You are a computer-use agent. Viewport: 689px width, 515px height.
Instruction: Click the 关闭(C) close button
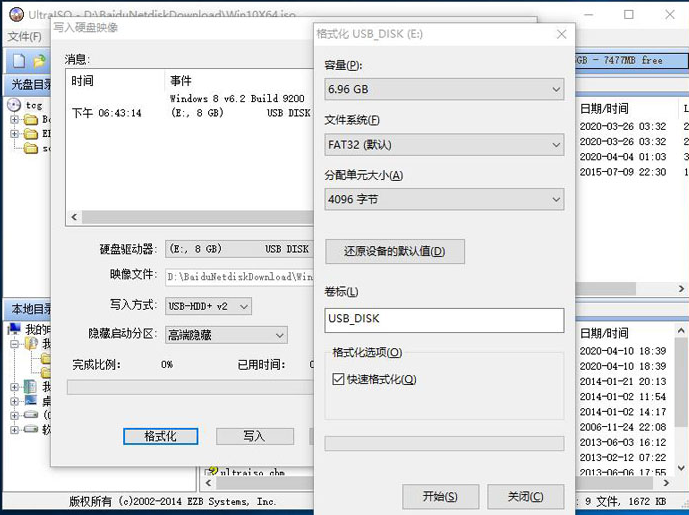coord(525,496)
